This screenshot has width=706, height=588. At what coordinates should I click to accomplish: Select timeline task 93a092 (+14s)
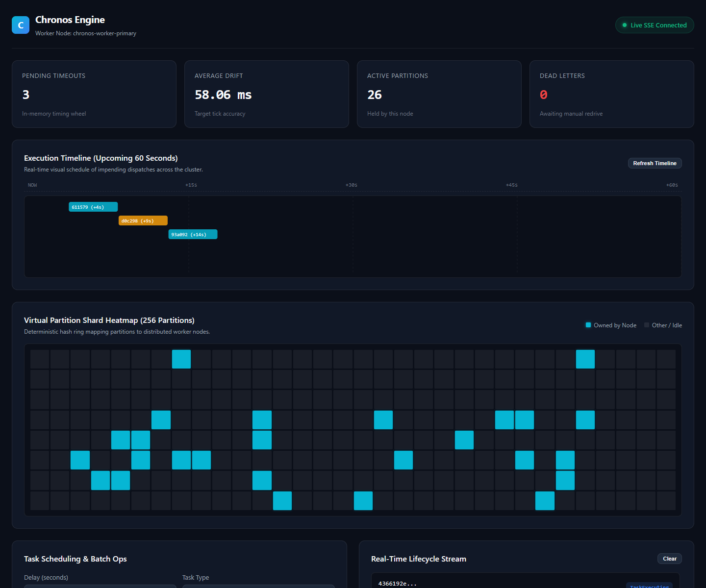(193, 234)
